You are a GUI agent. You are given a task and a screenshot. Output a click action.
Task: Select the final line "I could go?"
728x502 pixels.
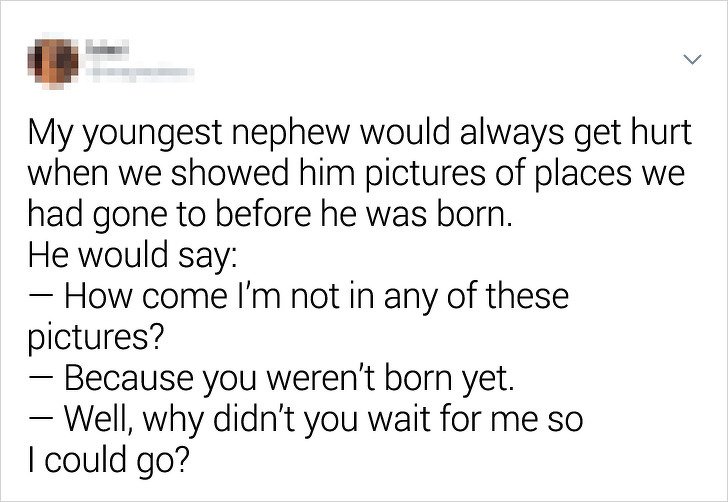click(109, 460)
